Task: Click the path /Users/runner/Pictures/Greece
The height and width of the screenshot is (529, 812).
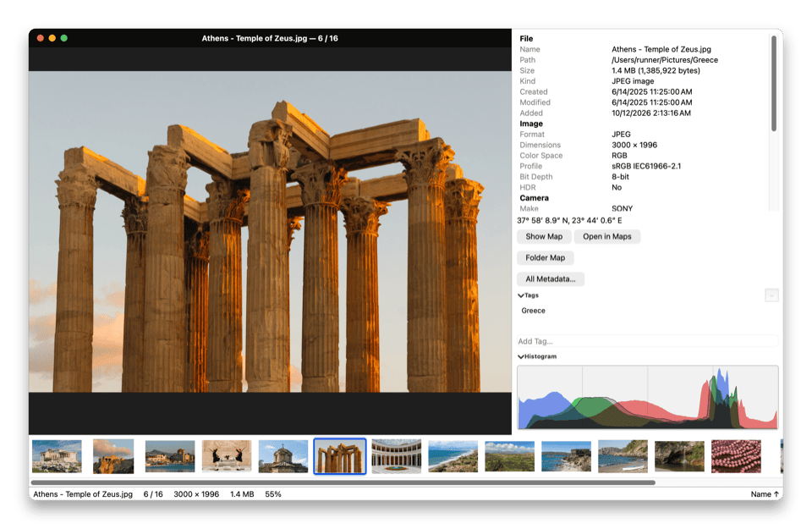Action: tap(665, 60)
